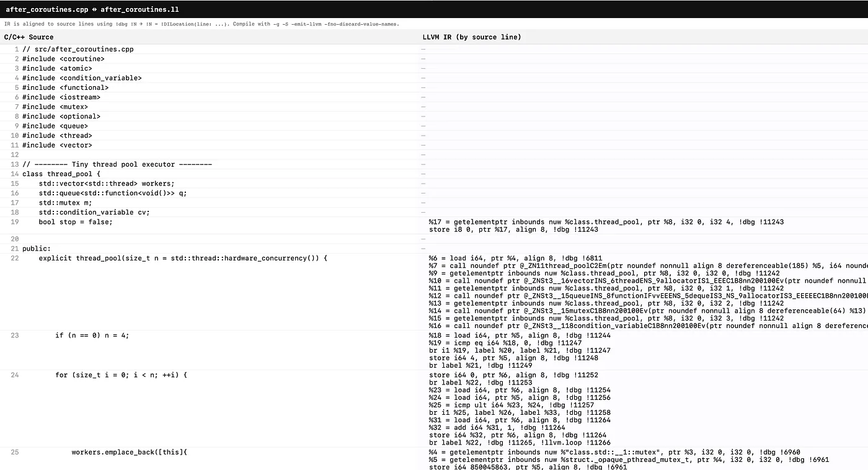Image resolution: width=868 pixels, height=470 pixels.
Task: Select line number 22 in the gutter
Action: pyautogui.click(x=14, y=258)
